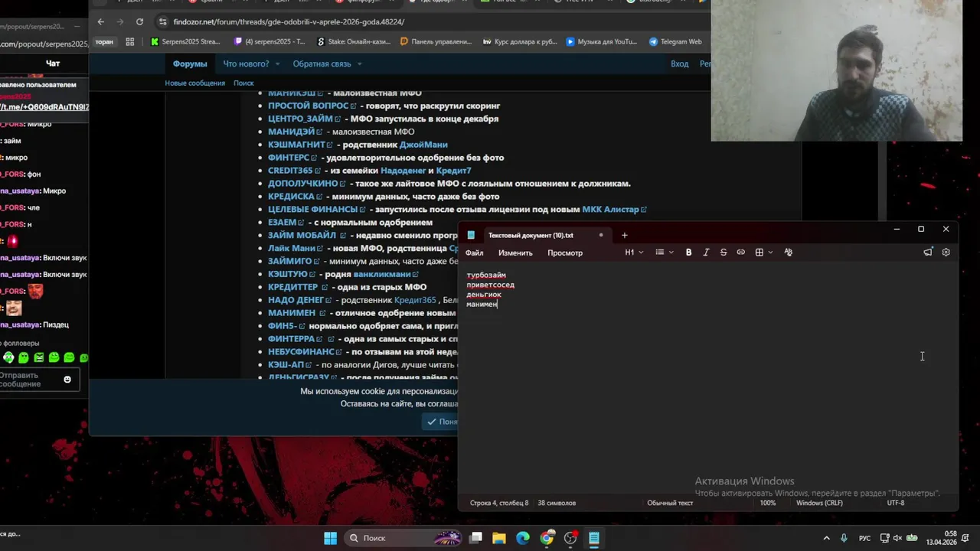980x551 pixels.
Task: Open Notepad from the taskbar
Action: pos(594,538)
